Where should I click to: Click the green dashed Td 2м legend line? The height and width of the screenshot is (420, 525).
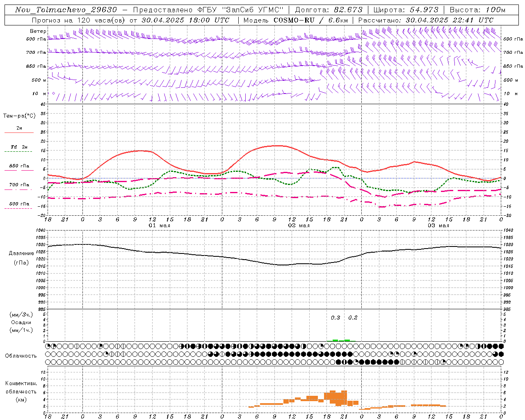(18, 152)
